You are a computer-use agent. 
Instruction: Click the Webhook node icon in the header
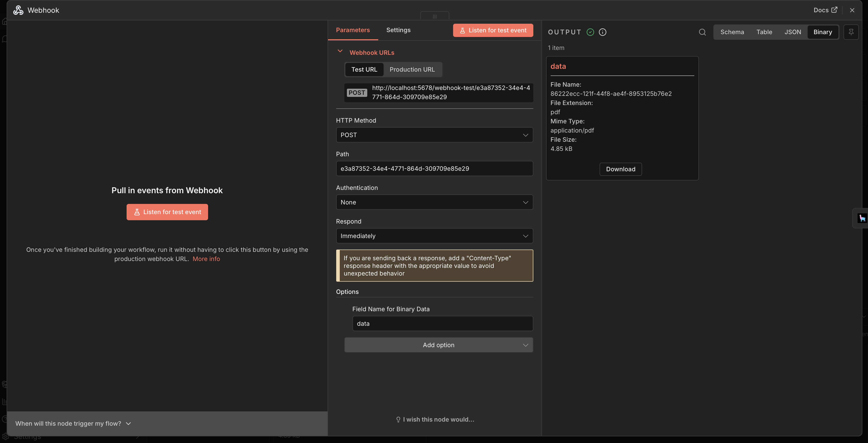tap(18, 10)
